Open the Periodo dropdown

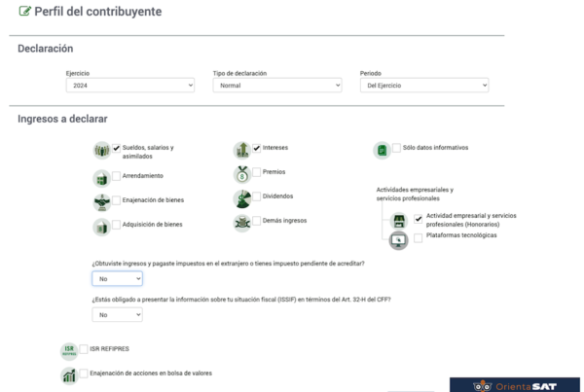pos(423,86)
